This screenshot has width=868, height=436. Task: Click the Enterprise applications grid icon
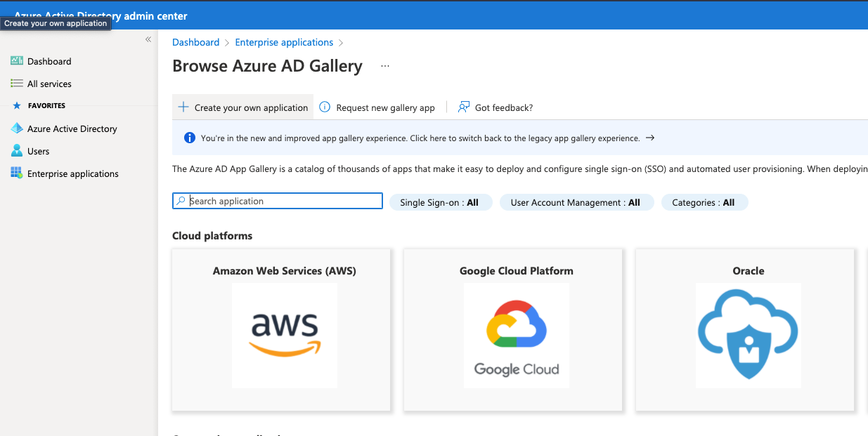coord(17,173)
